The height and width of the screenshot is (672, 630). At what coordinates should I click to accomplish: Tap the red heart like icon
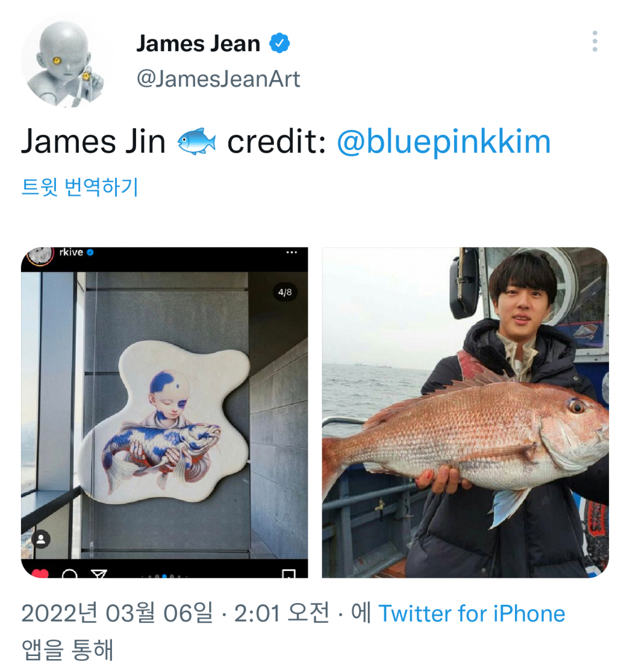(40, 574)
